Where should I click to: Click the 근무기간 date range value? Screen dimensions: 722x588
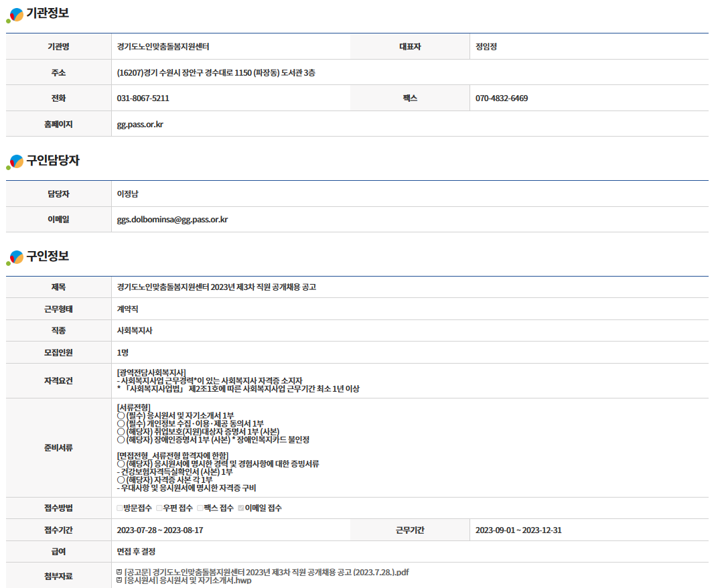tap(518, 530)
